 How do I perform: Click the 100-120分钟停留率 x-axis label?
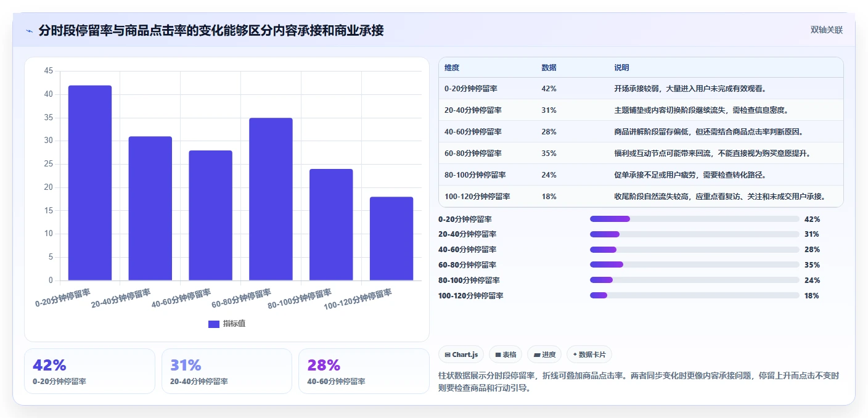(358, 299)
